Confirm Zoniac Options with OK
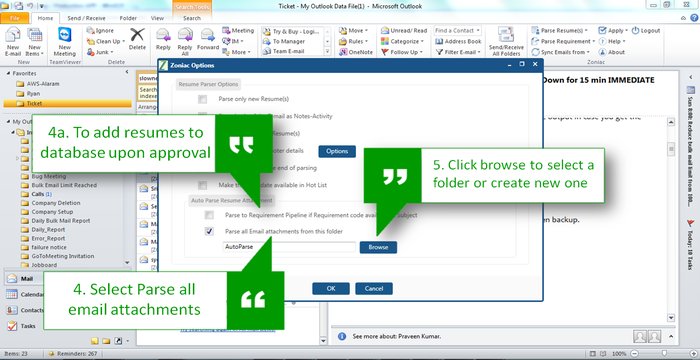700x360 pixels. tap(331, 289)
